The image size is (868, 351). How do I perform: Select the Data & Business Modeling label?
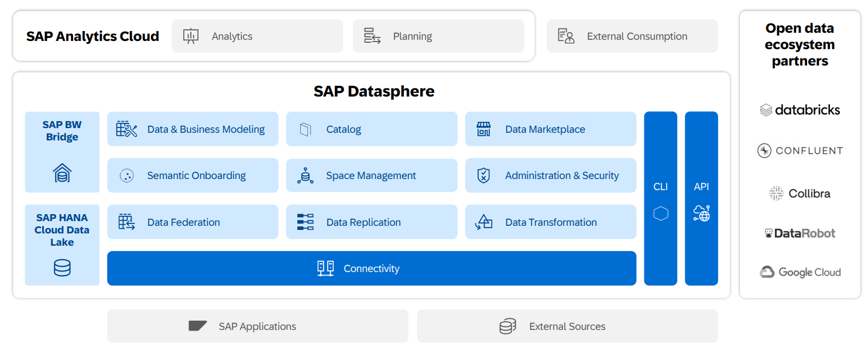point(206,129)
